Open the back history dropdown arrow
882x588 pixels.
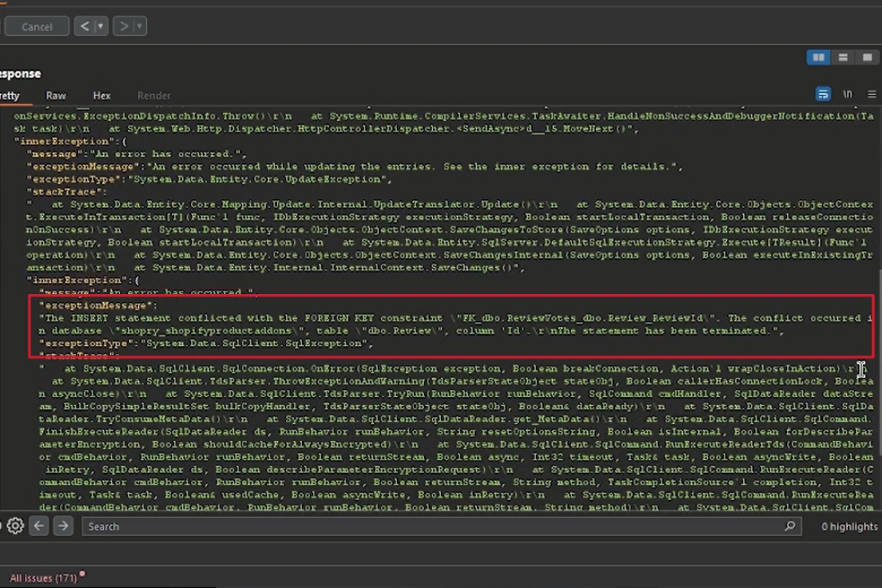pos(100,26)
